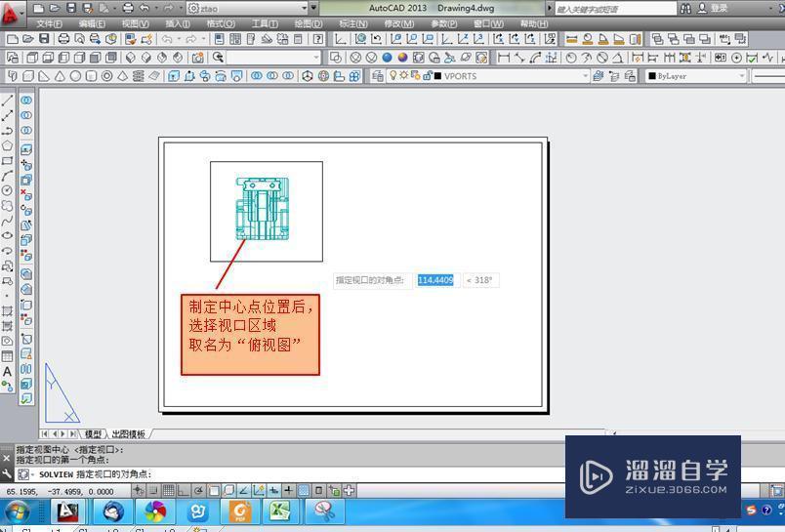The width and height of the screenshot is (785, 532).
Task: Open the 帮助(H) menu
Action: click(534, 24)
